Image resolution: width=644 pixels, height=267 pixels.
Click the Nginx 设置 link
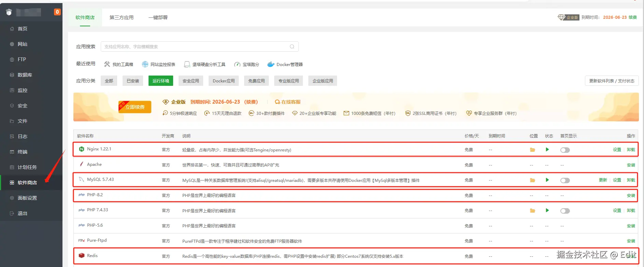pyautogui.click(x=617, y=150)
